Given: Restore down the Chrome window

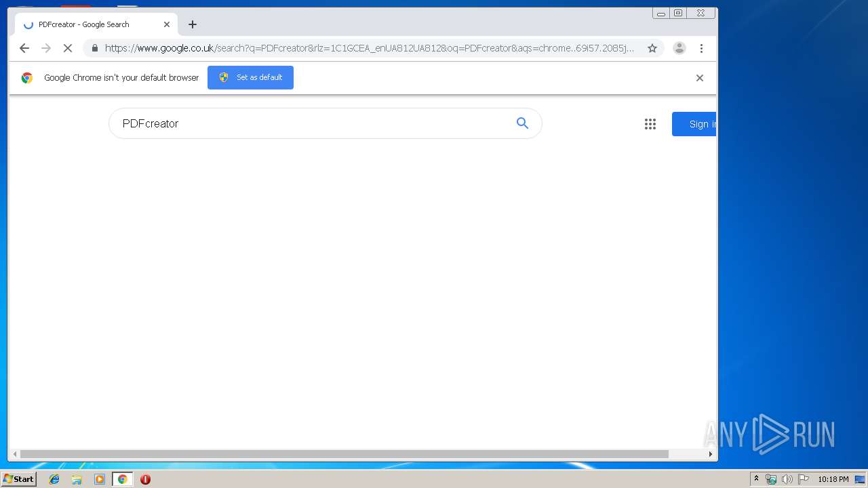Looking at the screenshot, I should (x=677, y=13).
